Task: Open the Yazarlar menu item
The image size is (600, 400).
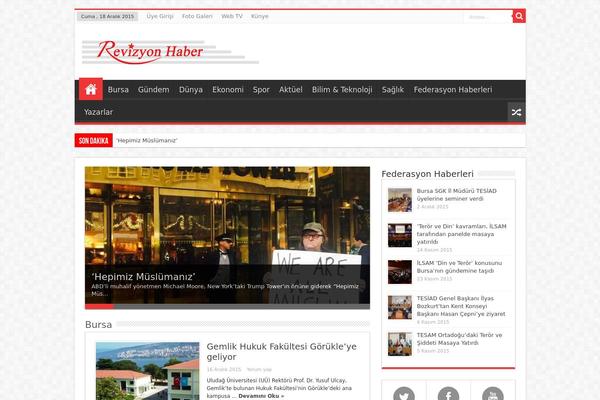Action: tap(98, 112)
